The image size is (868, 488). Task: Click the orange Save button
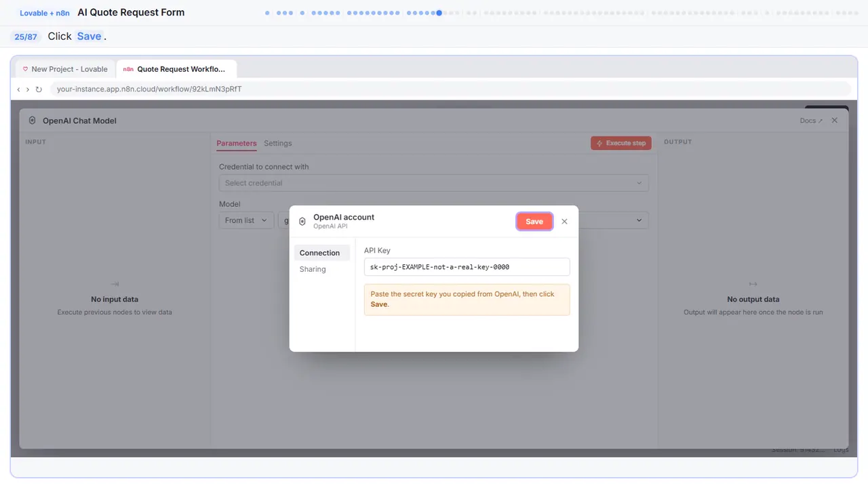(534, 222)
